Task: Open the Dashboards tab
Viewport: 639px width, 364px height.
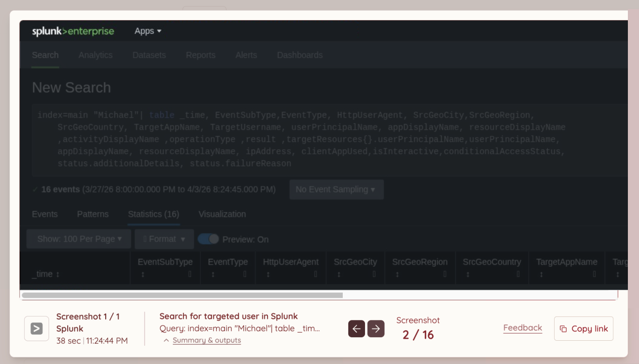Action: 300,55
